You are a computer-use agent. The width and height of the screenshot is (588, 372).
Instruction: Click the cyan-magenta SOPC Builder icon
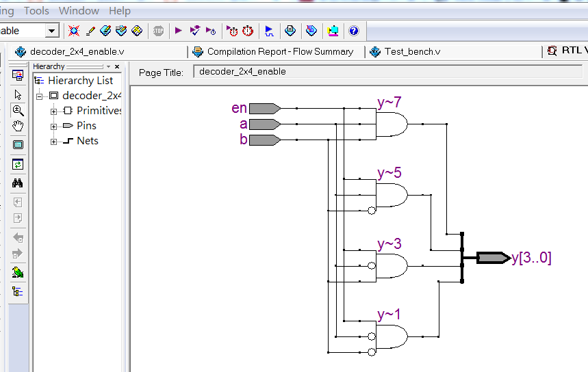tap(333, 31)
